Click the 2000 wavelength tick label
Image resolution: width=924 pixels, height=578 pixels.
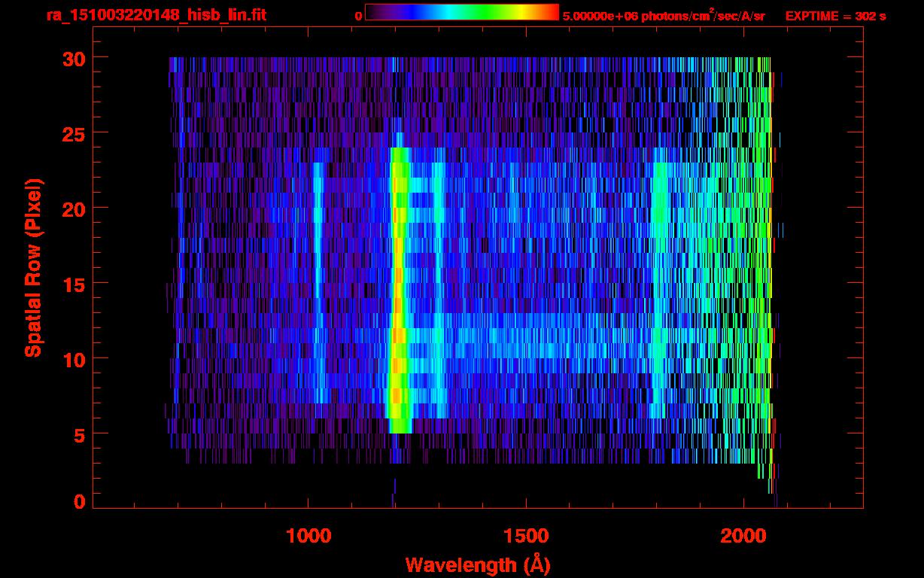[743, 536]
